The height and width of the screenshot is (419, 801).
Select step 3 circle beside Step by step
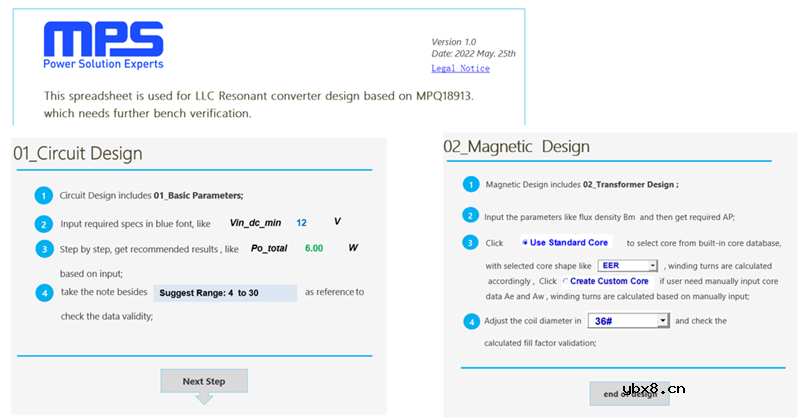pyautogui.click(x=43, y=249)
